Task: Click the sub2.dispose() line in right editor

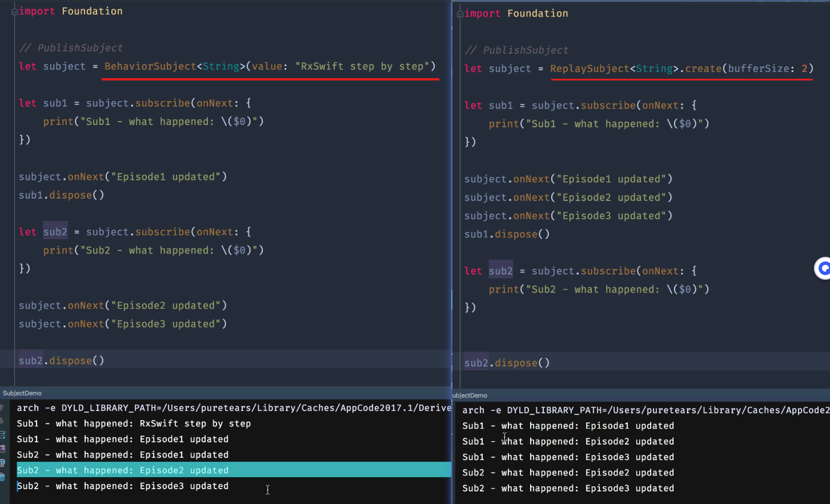Action: [x=507, y=363]
